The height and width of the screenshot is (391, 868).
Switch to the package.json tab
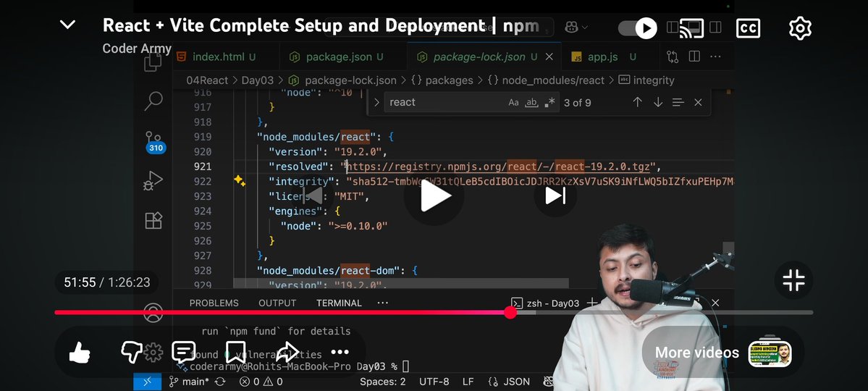tap(337, 57)
